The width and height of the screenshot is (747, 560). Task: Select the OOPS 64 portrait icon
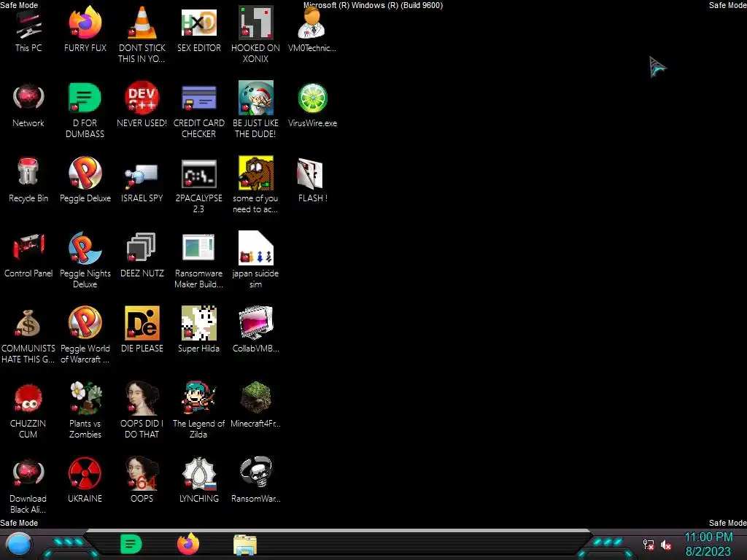(x=142, y=472)
